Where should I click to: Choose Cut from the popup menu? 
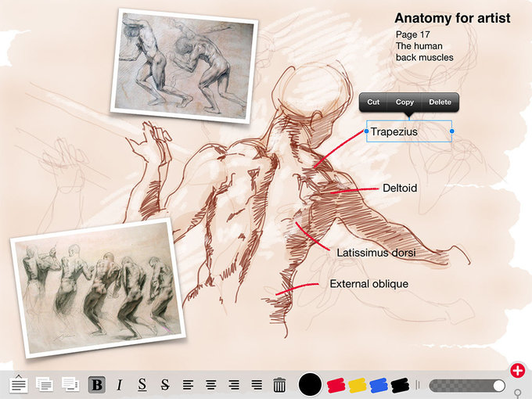point(373,102)
